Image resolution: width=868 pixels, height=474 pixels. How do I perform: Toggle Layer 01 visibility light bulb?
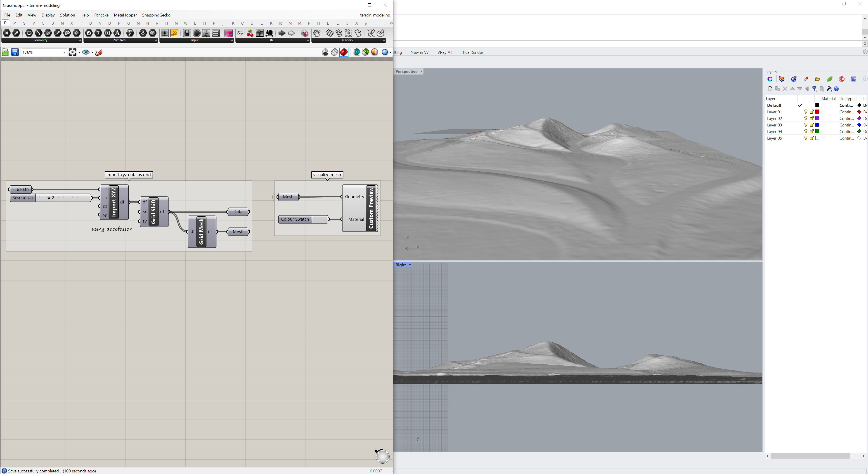point(806,112)
